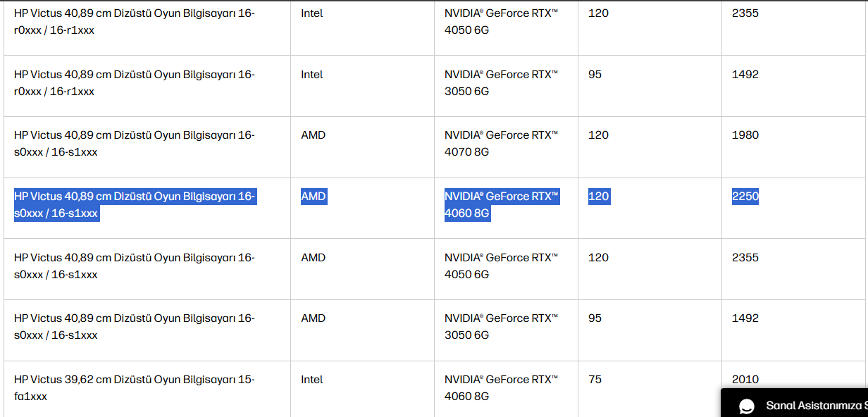The width and height of the screenshot is (868, 417).
Task: Select the highlighted 120 value cell
Action: pos(599,197)
